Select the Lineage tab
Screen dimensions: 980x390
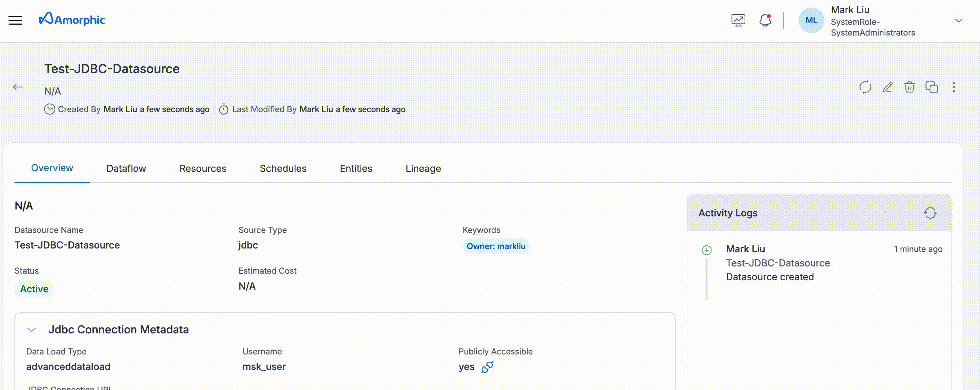pos(423,168)
